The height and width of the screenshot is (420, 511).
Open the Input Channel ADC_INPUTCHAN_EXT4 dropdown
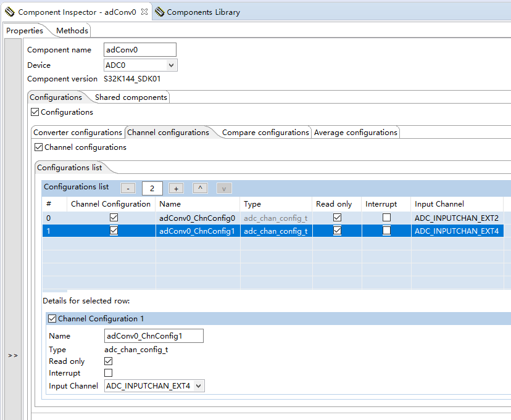[x=154, y=386]
